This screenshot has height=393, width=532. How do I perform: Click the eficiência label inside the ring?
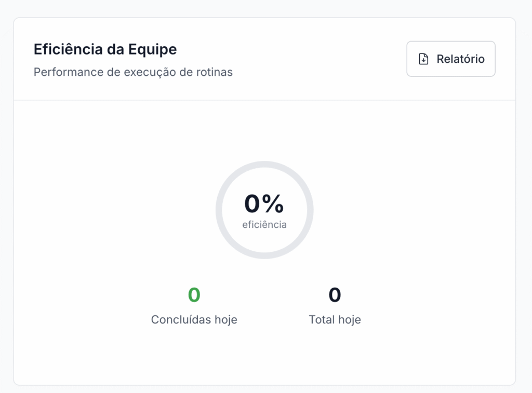tap(264, 225)
